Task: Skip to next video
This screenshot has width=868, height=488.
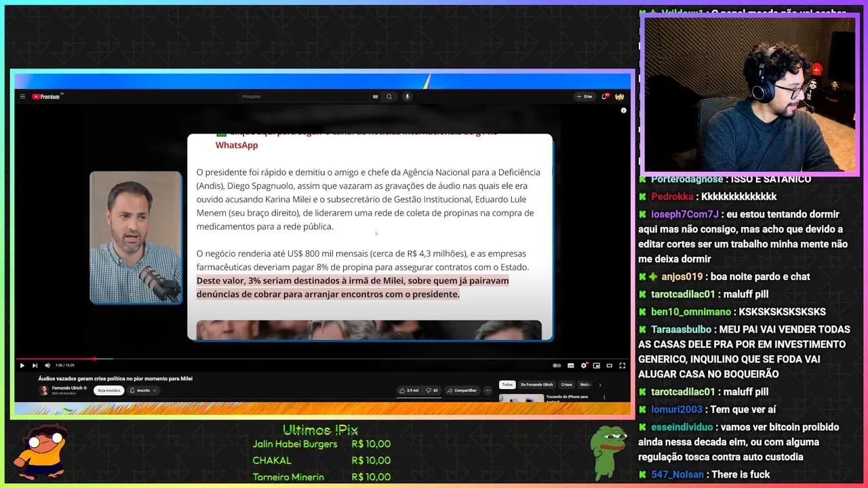Action: (35, 365)
